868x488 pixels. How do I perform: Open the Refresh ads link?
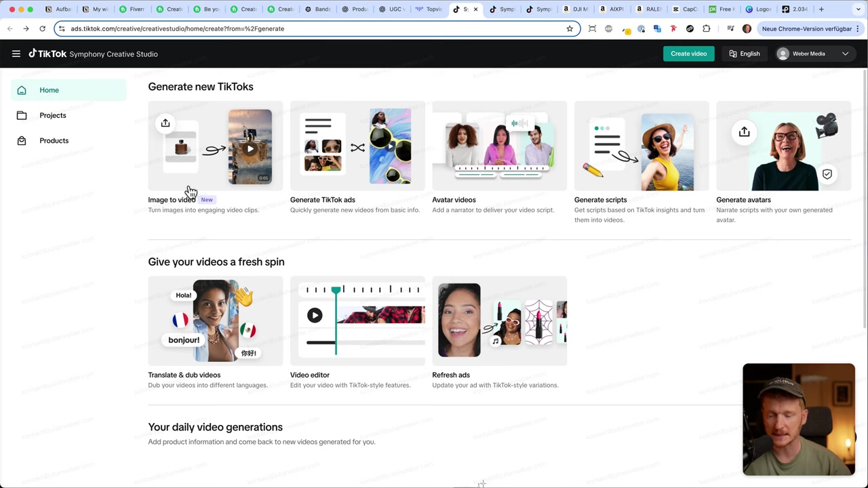point(451,375)
